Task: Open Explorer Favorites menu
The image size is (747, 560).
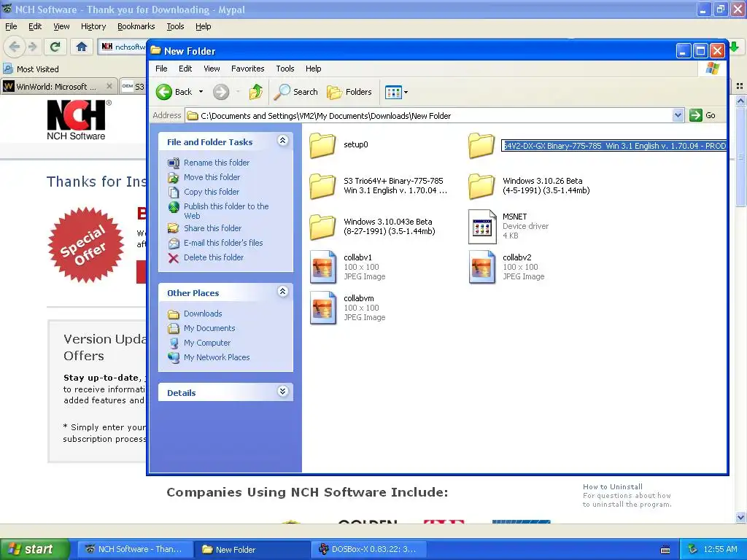Action: (x=248, y=69)
